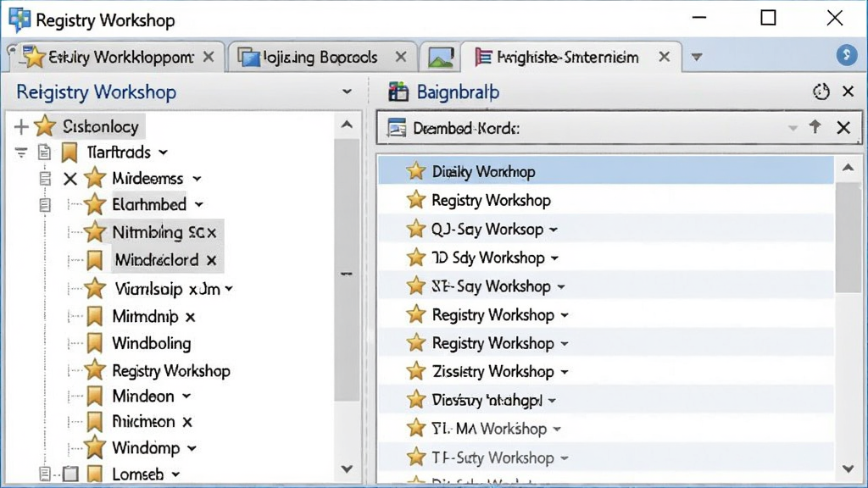Expand the Tlarftrads dropdown arrow
The image size is (868, 488).
(x=163, y=152)
